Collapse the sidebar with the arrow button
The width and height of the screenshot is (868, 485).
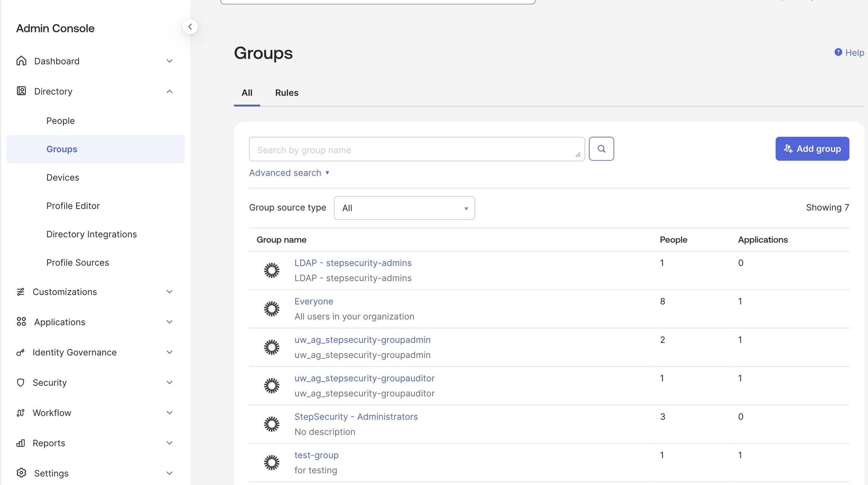190,27
